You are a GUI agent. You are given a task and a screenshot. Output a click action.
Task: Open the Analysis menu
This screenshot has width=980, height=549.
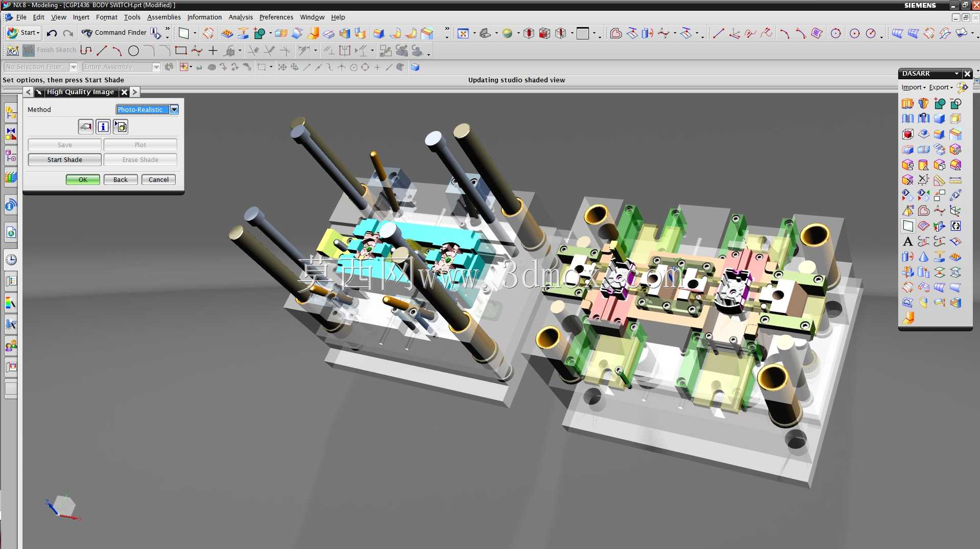241,17
